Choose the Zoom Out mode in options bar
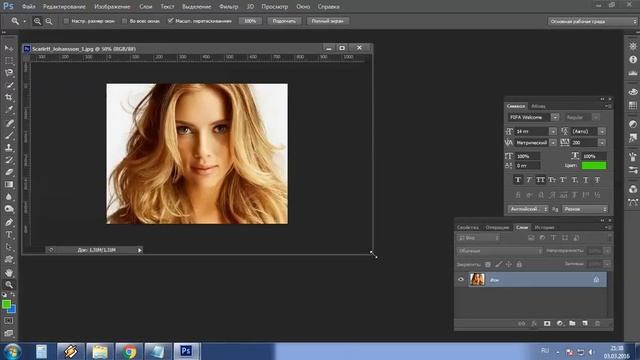 [49, 21]
